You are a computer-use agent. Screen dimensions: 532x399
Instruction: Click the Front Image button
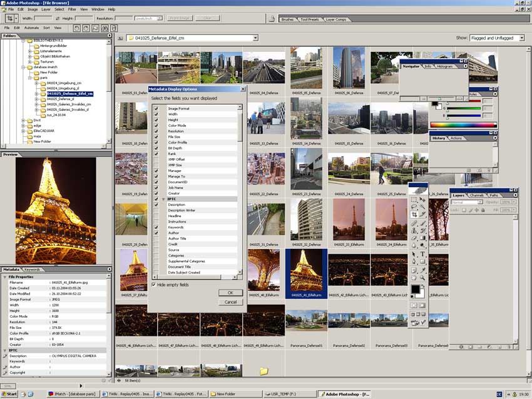click(x=180, y=18)
